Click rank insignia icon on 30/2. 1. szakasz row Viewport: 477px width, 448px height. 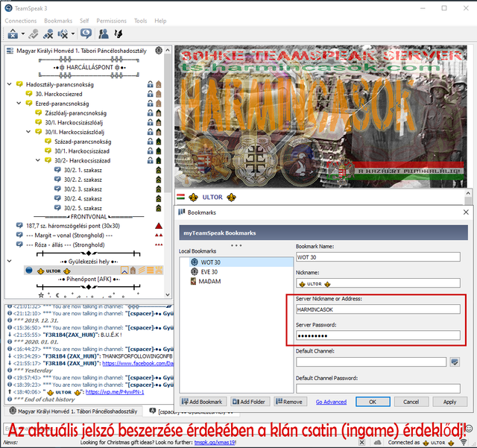coord(159,170)
